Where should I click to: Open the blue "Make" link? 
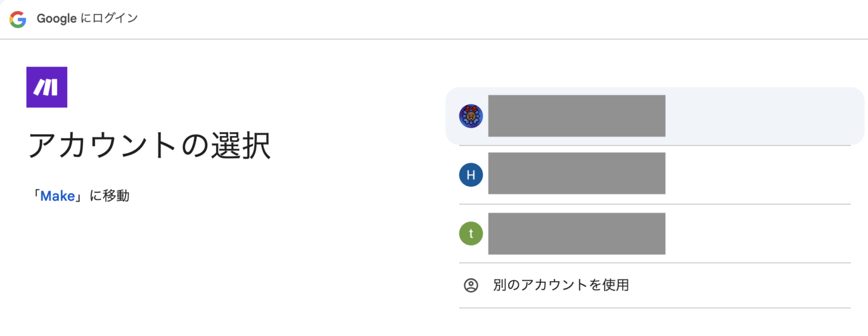pos(57,196)
